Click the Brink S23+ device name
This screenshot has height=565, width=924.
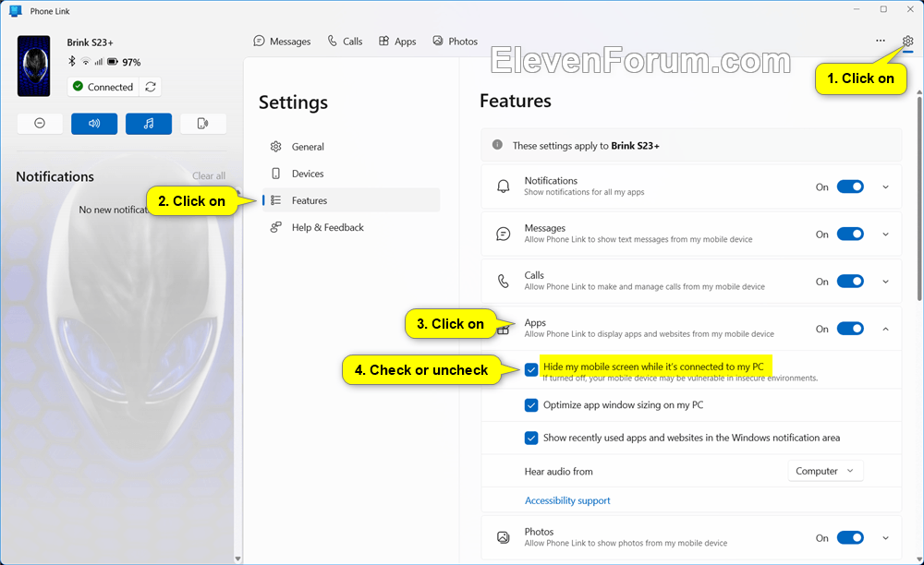click(x=90, y=42)
